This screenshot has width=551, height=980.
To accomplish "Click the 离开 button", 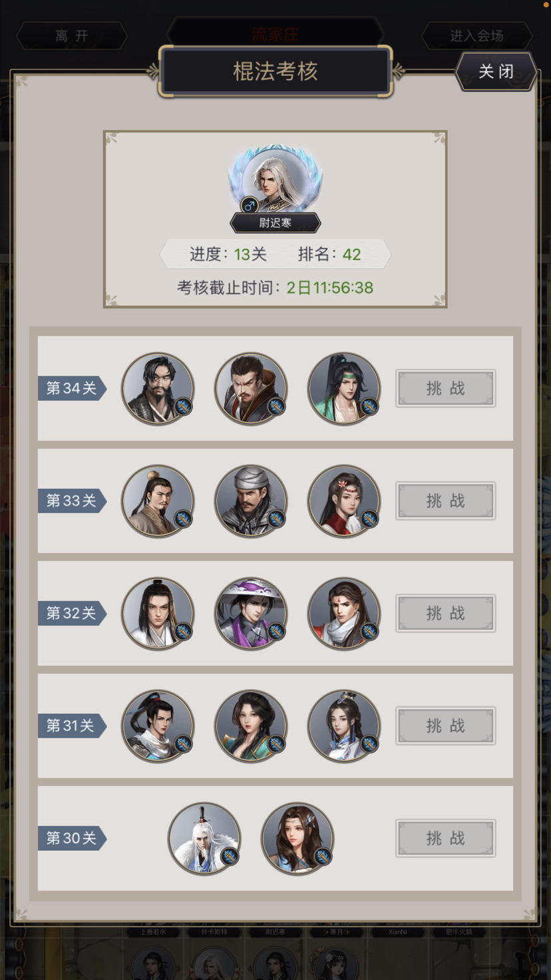I will (72, 36).
